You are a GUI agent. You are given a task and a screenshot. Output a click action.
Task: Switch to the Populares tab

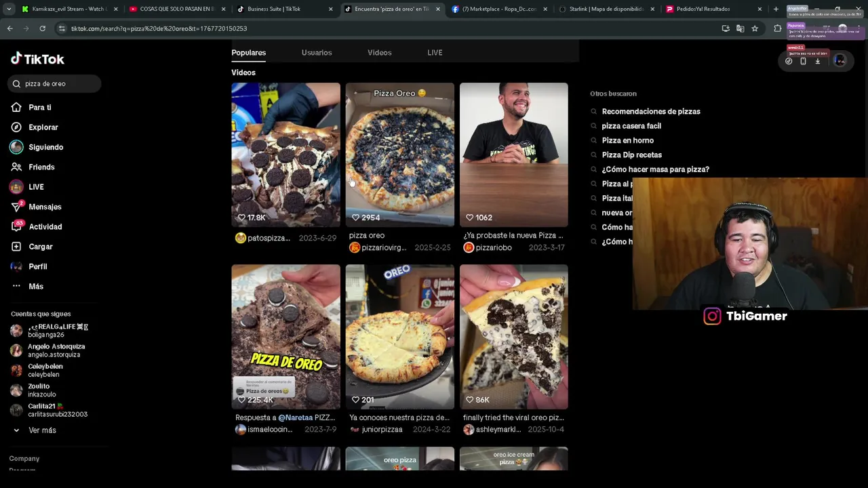[x=248, y=52]
